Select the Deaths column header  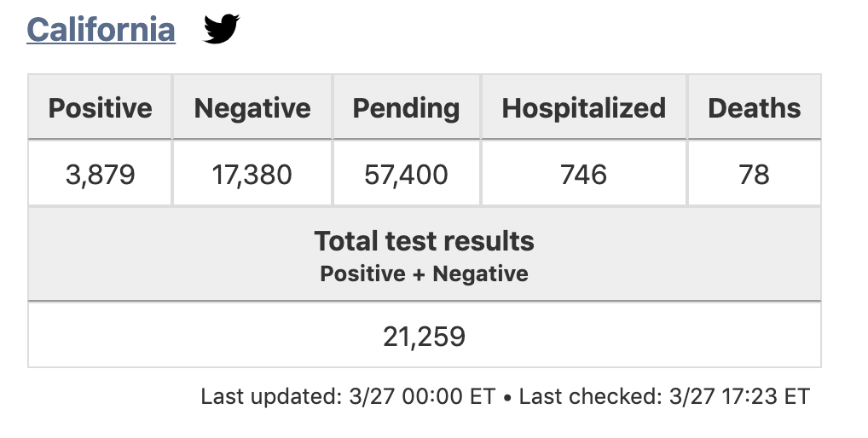[755, 108]
